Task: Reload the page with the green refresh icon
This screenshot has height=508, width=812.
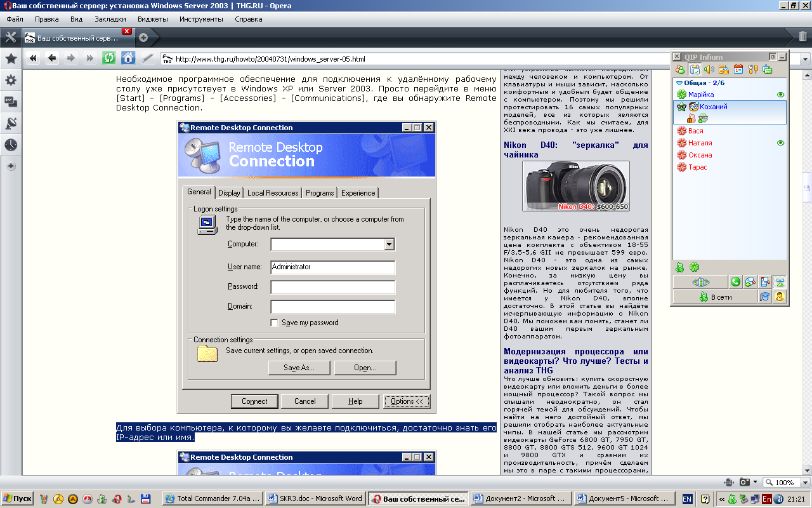Action: (x=109, y=58)
